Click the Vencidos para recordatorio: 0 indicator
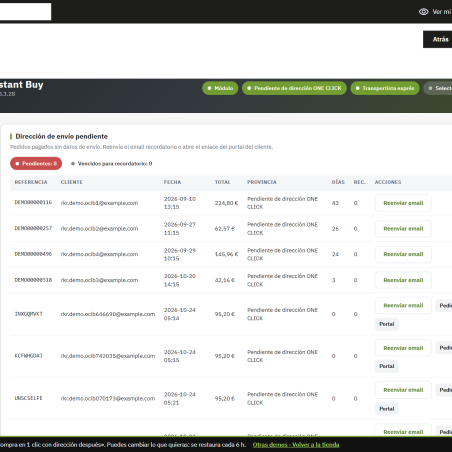Viewport: 452px width, 452px height. [x=112, y=164]
